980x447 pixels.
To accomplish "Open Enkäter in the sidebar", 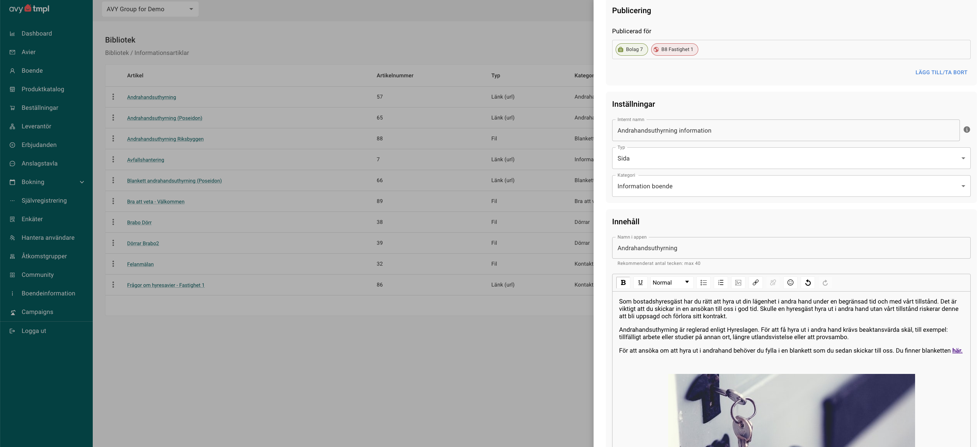I will (46, 219).
